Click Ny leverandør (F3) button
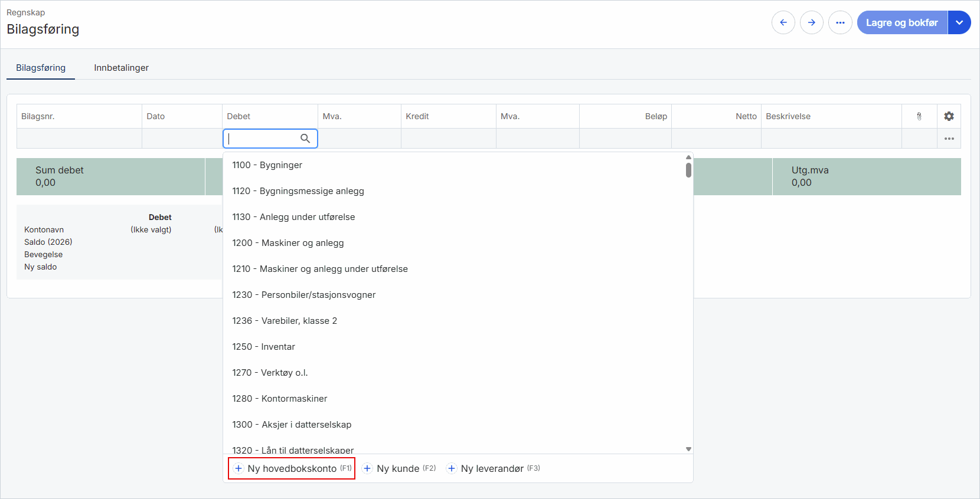Screen dimensions: 980x499 pos(494,468)
